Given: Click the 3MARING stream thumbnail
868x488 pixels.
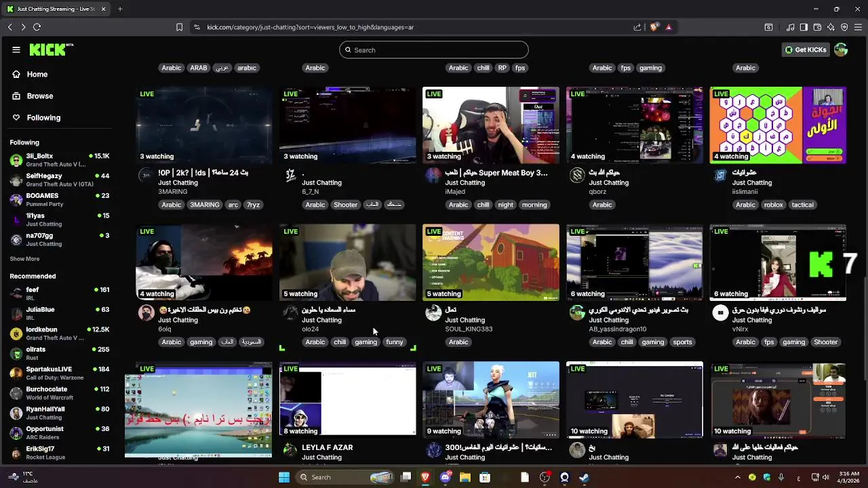Looking at the screenshot, I should pyautogui.click(x=204, y=125).
